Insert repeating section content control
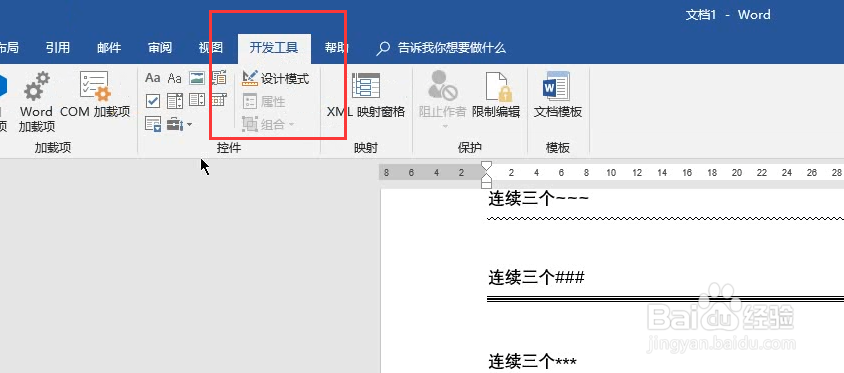The width and height of the screenshot is (844, 373). (153, 124)
